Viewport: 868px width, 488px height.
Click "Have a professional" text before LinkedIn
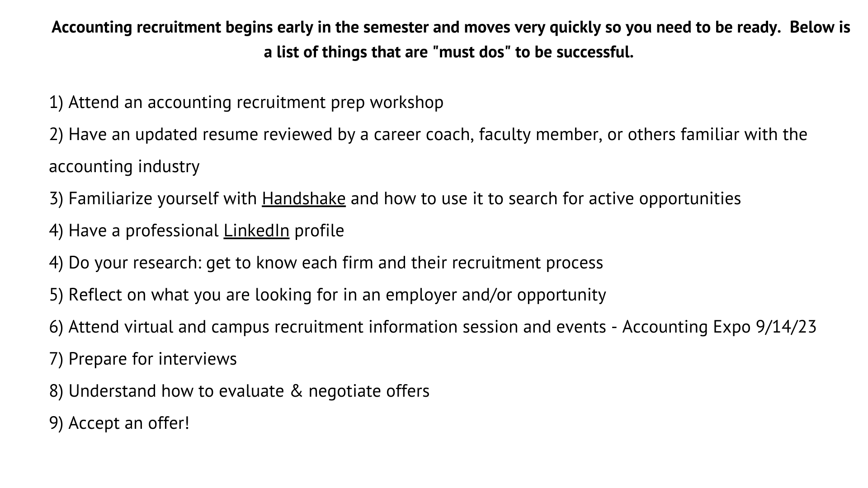tap(143, 231)
